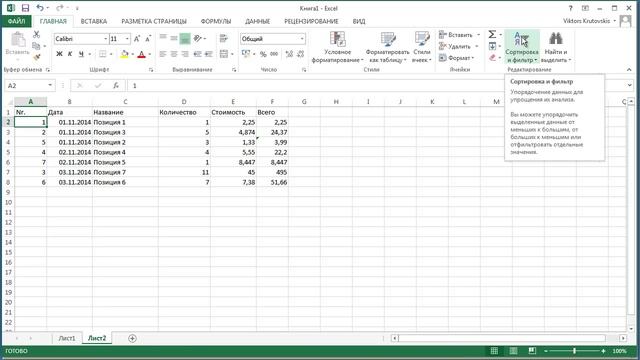Open Форматировать как таблицу gallery
640x360 pixels.
(387, 47)
